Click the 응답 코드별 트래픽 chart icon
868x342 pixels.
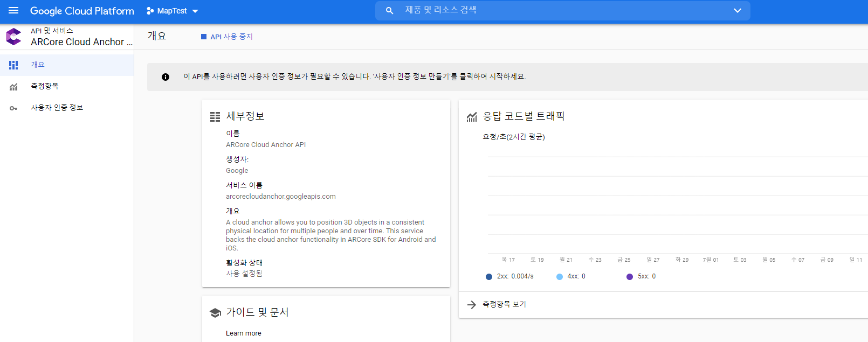[x=472, y=117]
